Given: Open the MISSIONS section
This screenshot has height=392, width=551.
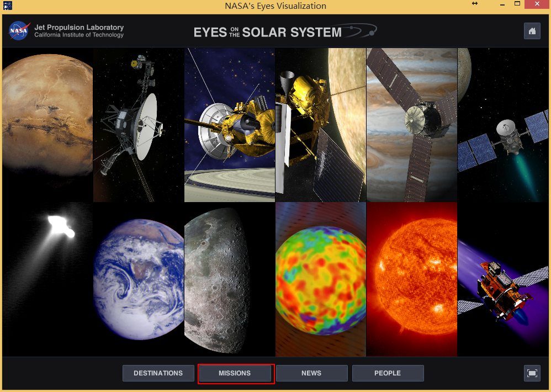Looking at the screenshot, I should pos(236,373).
